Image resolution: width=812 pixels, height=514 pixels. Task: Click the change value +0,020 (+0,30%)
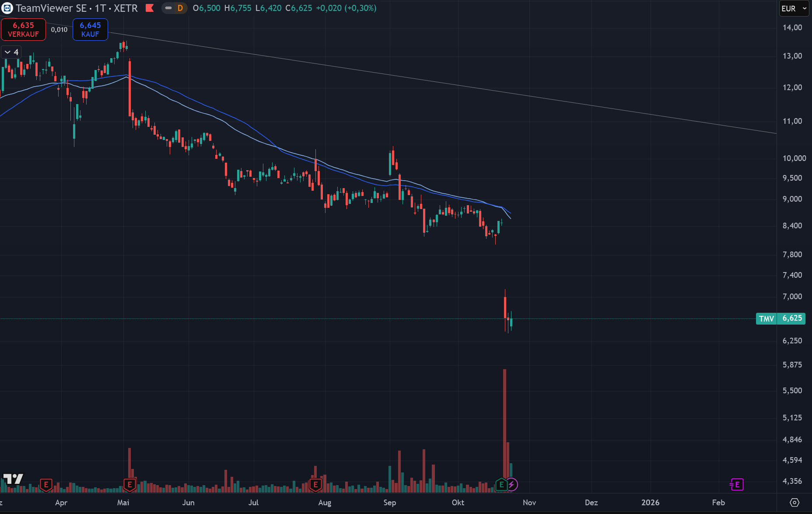(346, 8)
